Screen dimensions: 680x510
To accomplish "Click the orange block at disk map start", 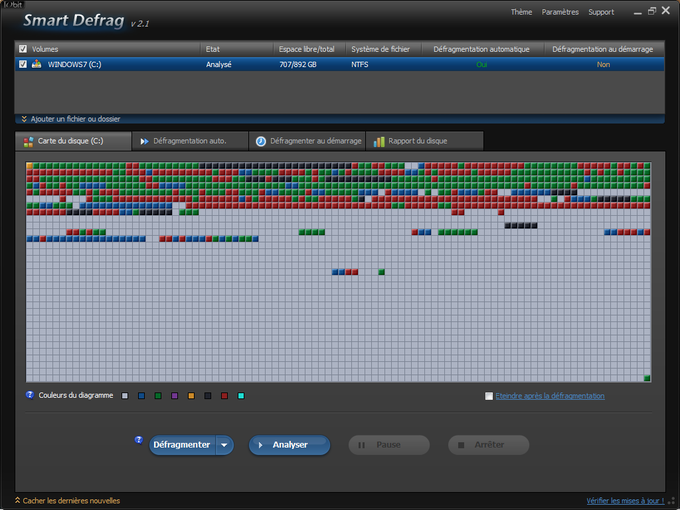I will (x=29, y=166).
